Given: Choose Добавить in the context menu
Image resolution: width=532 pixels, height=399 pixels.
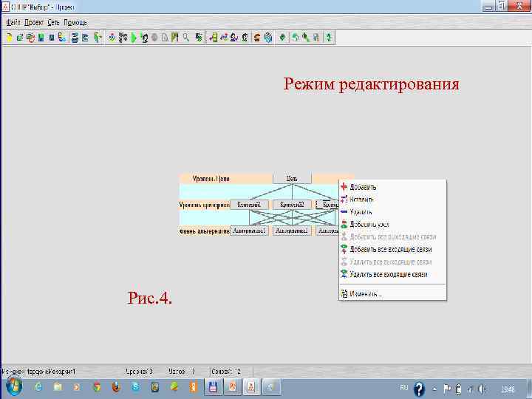Looking at the screenshot, I should click(x=392, y=187).
